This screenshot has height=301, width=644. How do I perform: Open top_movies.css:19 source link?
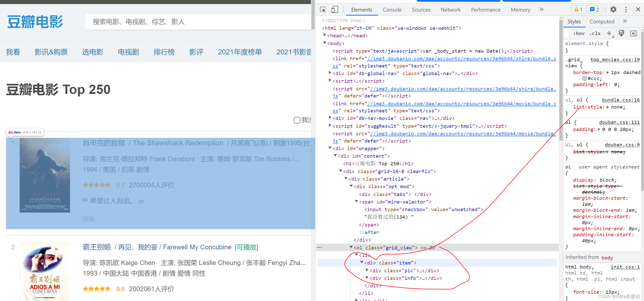tap(615, 59)
